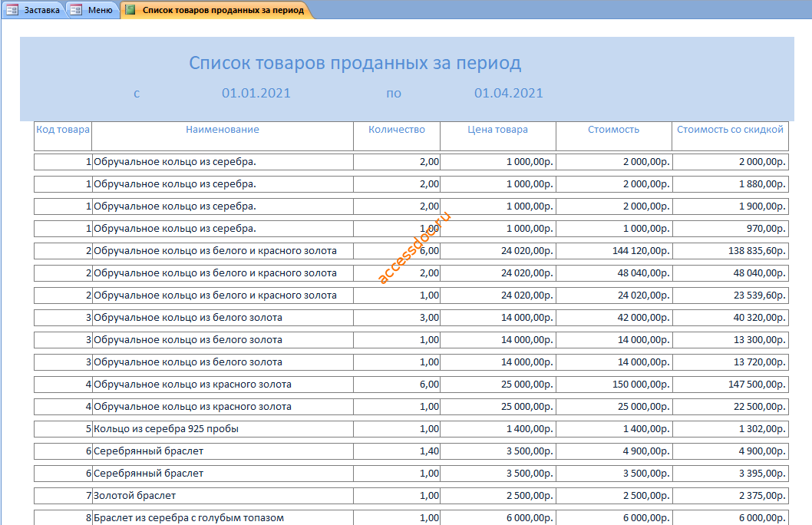Click the Количество column header
Image resolution: width=812 pixels, height=525 pixels.
(x=397, y=136)
